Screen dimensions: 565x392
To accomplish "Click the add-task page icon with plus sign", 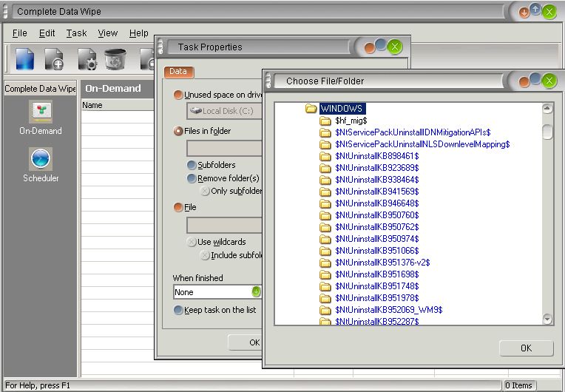I will (55, 59).
